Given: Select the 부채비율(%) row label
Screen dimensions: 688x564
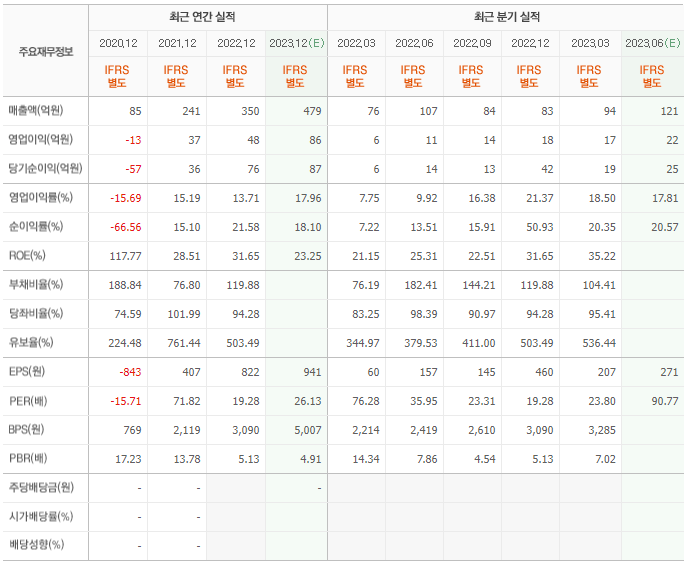Looking at the screenshot, I should click(36, 284).
